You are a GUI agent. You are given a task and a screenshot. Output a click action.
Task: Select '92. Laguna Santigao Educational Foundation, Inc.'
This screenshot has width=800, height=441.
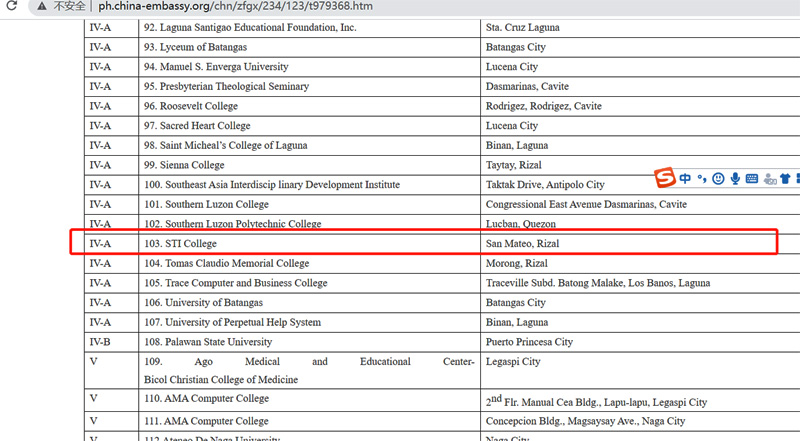tap(250, 28)
